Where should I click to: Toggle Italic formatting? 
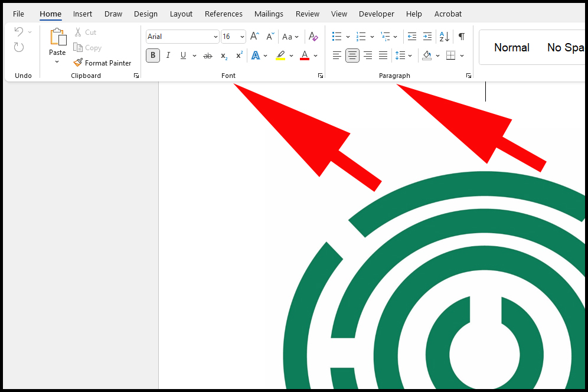click(168, 55)
